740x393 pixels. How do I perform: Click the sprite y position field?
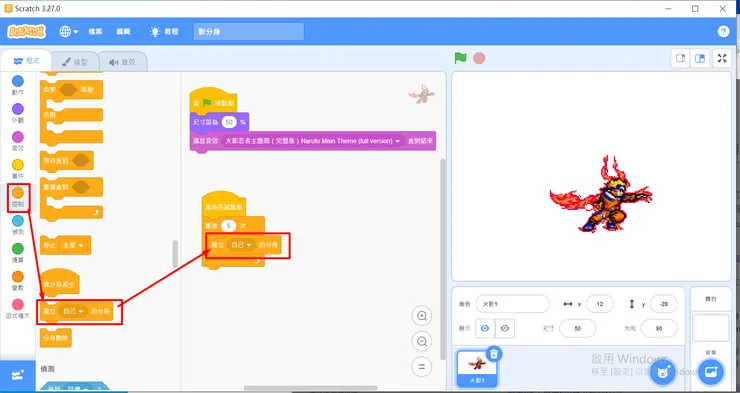(664, 304)
